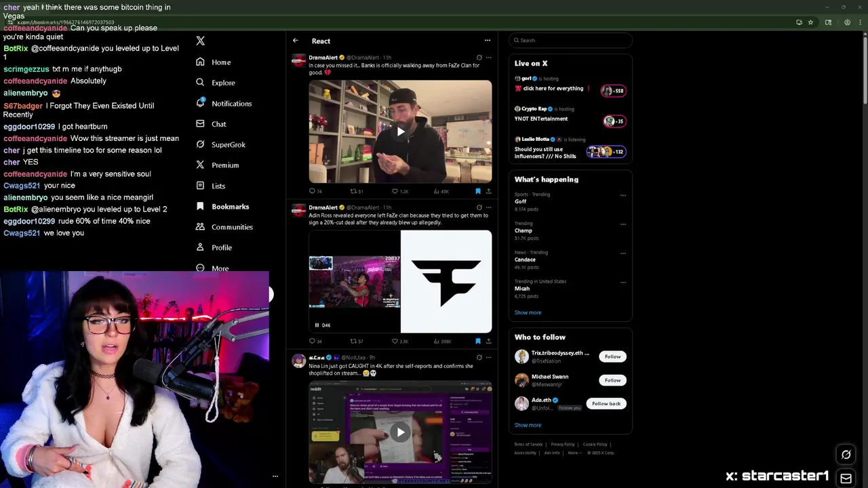Repost the Banks walking away post
868x488 pixels.
[x=356, y=191]
